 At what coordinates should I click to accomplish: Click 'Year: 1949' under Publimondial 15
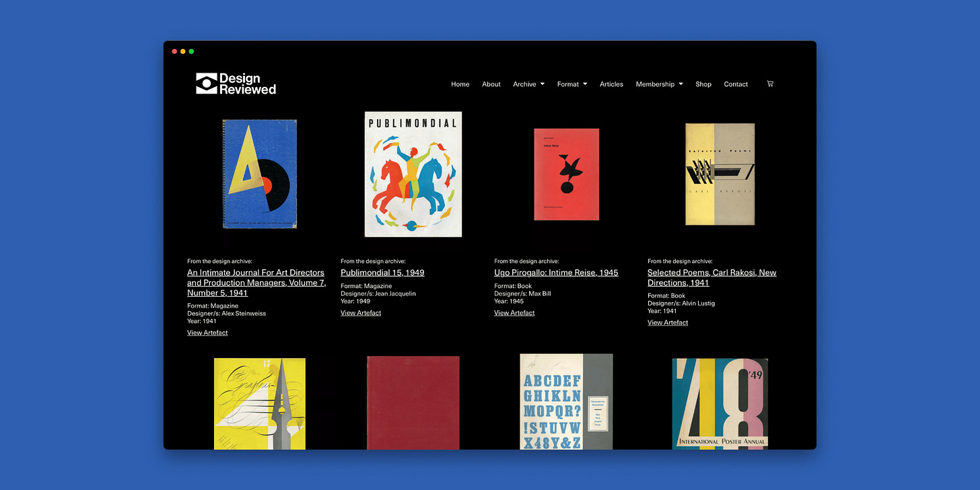click(x=355, y=302)
